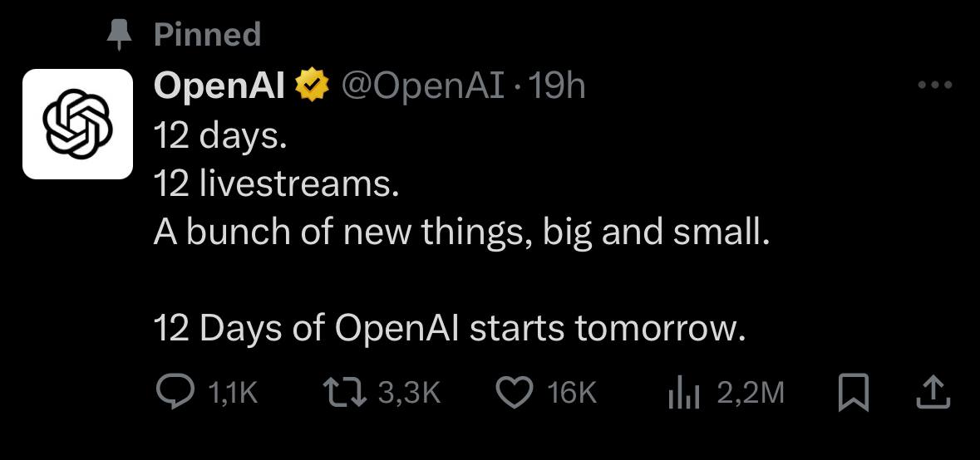Share the tweet with the upload arrow icon
980x460 pixels.
coord(932,393)
